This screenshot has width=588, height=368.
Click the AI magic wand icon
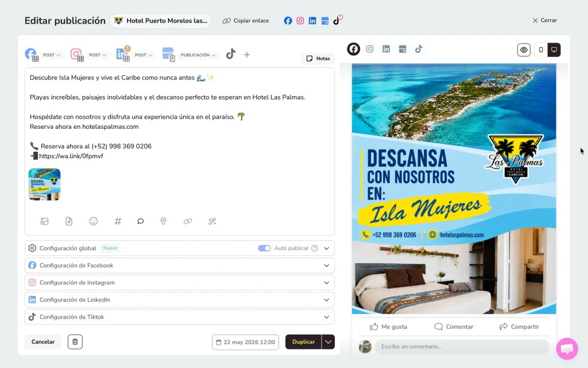(212, 221)
